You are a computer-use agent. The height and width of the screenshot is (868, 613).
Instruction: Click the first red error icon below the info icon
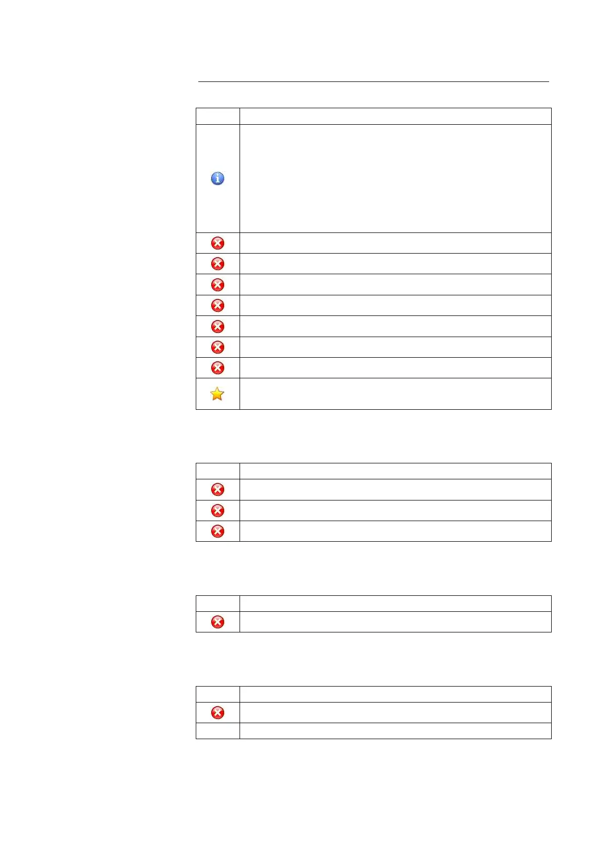[x=217, y=243]
